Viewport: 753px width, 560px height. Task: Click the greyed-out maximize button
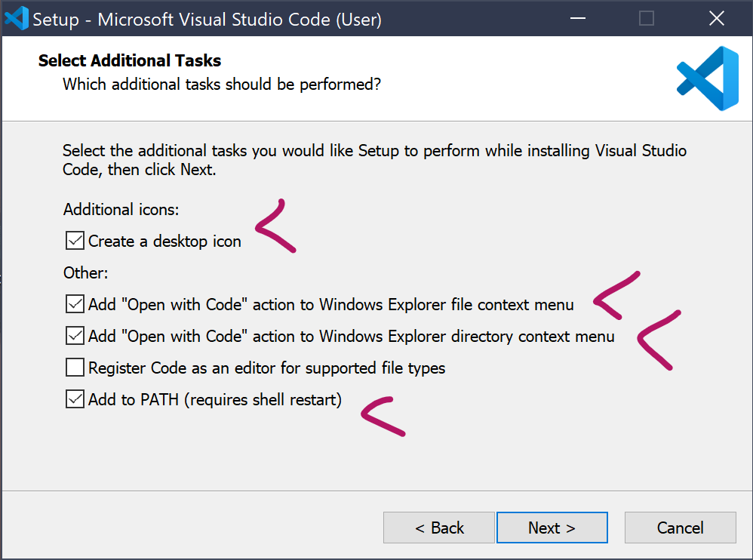[x=647, y=18]
